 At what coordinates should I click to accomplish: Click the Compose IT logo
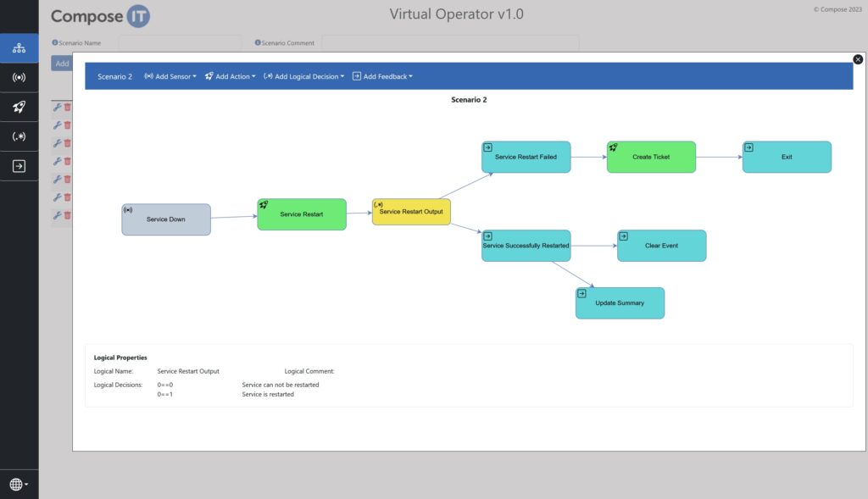coord(100,16)
